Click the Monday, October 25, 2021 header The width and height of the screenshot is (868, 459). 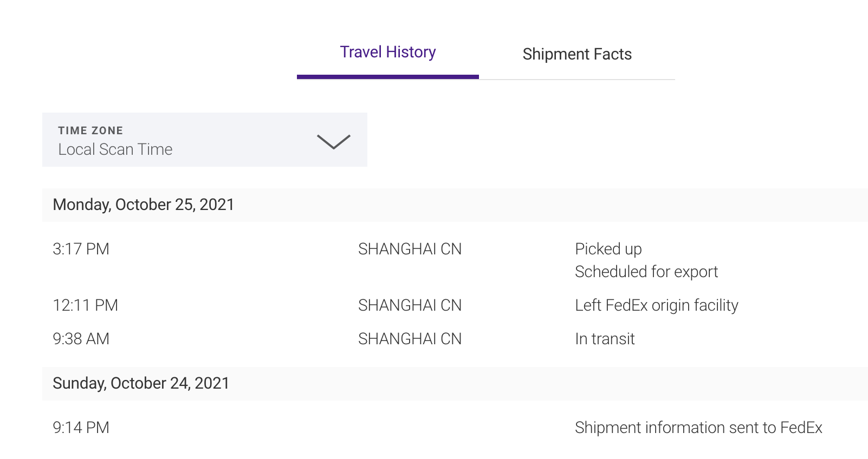(x=144, y=205)
